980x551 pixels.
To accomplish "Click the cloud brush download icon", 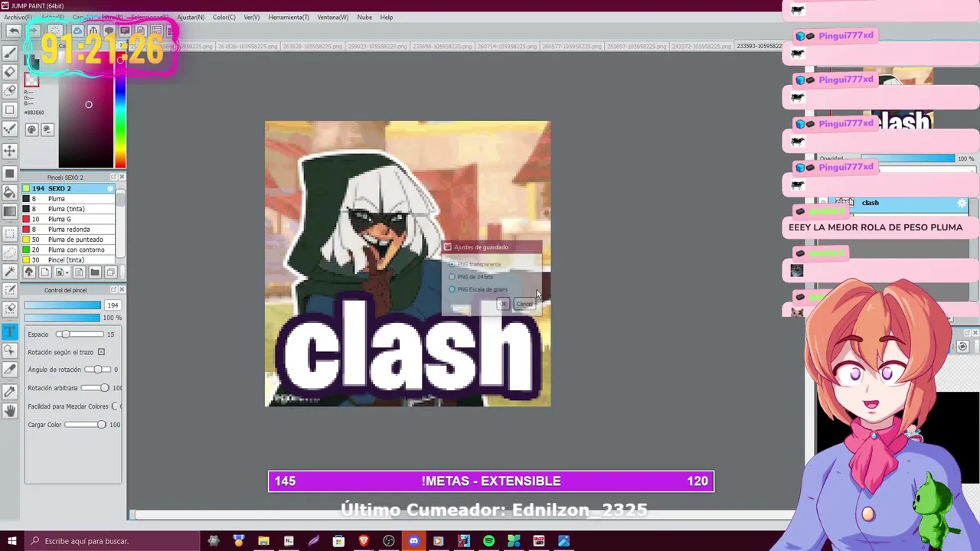I will pyautogui.click(x=29, y=272).
